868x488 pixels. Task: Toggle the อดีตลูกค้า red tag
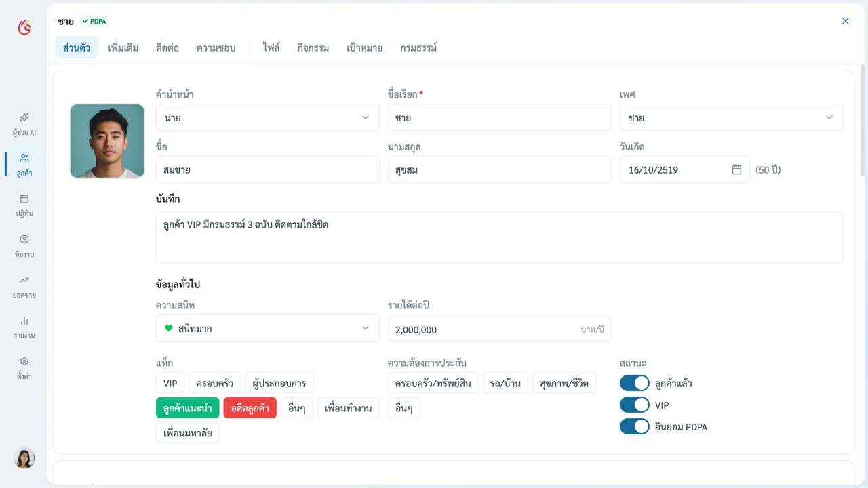[x=250, y=407]
